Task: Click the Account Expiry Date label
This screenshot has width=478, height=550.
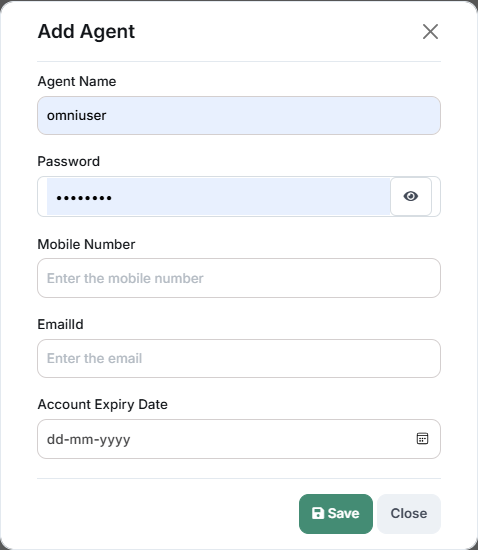Action: click(x=102, y=404)
